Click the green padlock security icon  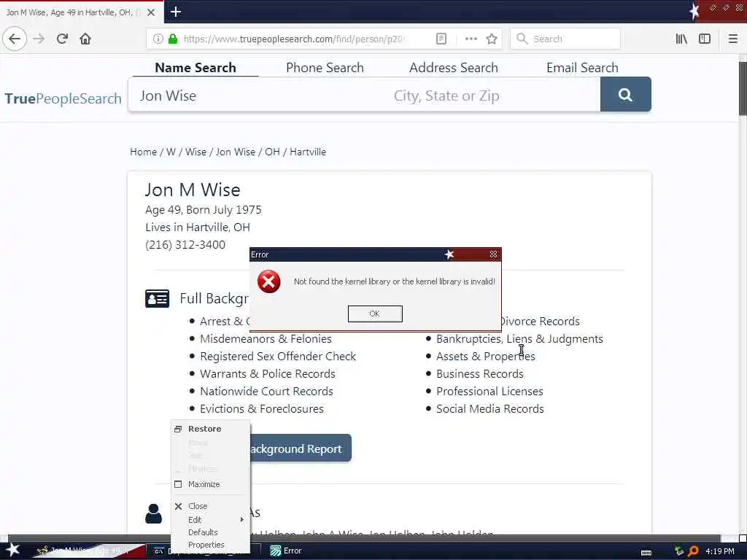click(x=173, y=39)
